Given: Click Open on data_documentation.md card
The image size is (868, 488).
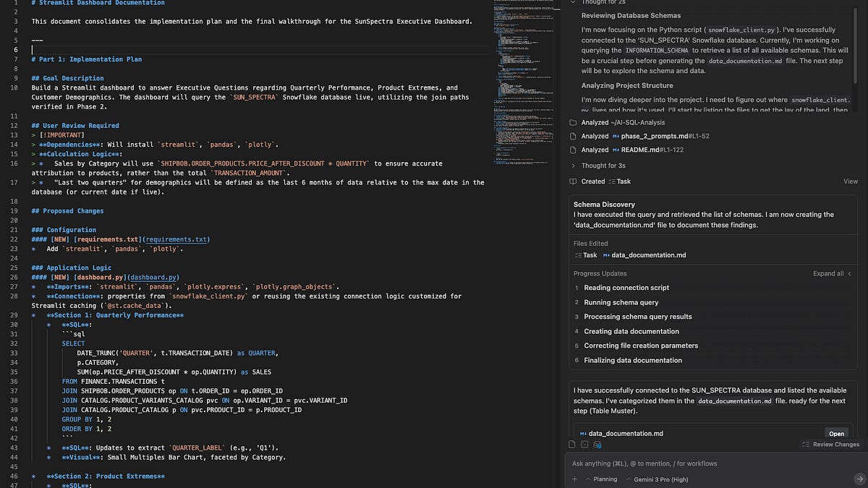Looking at the screenshot, I should click(x=837, y=434).
